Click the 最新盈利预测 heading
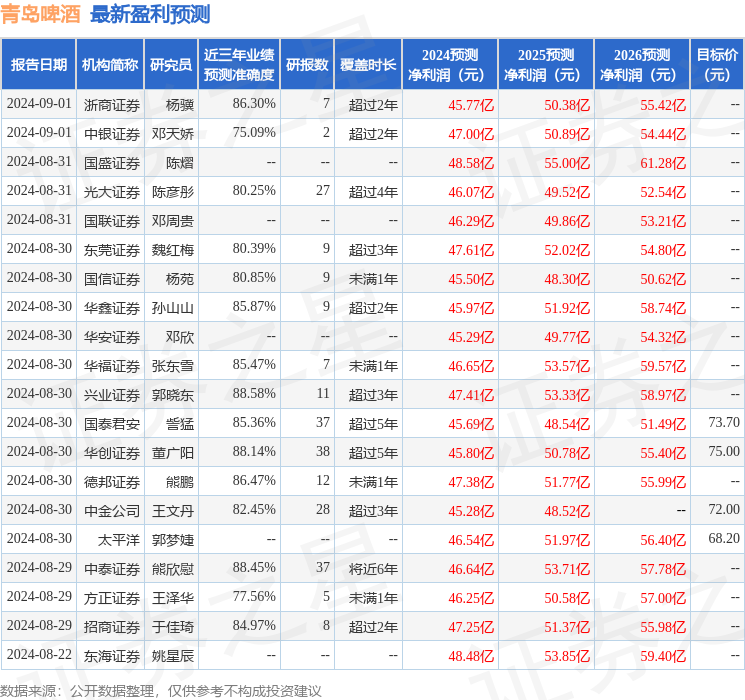 [150, 14]
